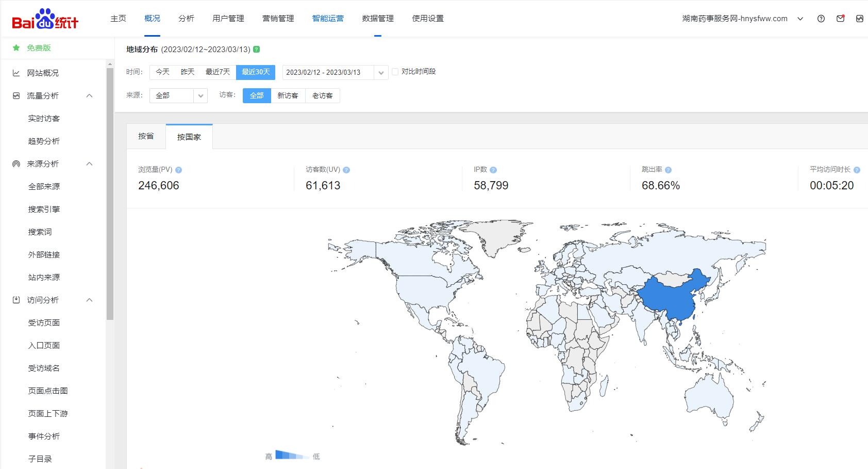
Task: Click the Baidu Tongji logo
Action: tap(45, 19)
